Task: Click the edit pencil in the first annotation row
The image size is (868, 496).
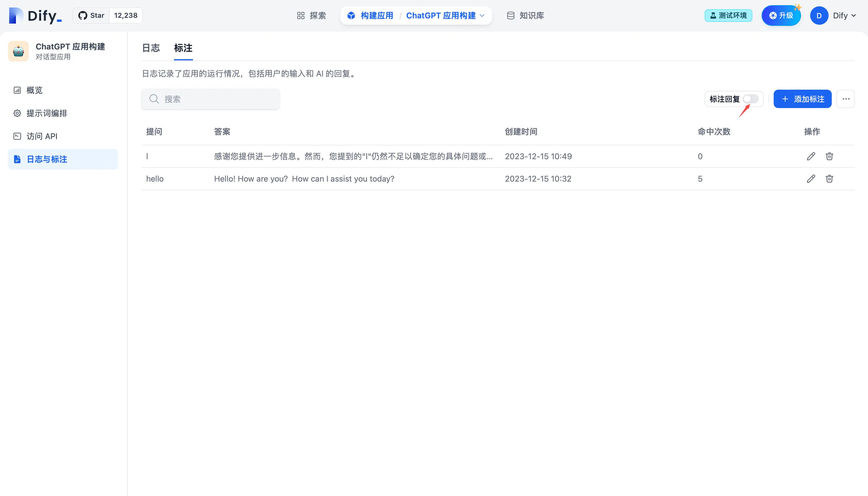Action: pyautogui.click(x=811, y=156)
